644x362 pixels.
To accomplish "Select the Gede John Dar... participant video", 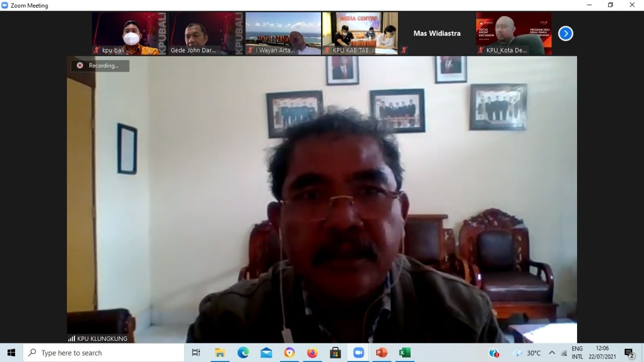I will tap(205, 33).
